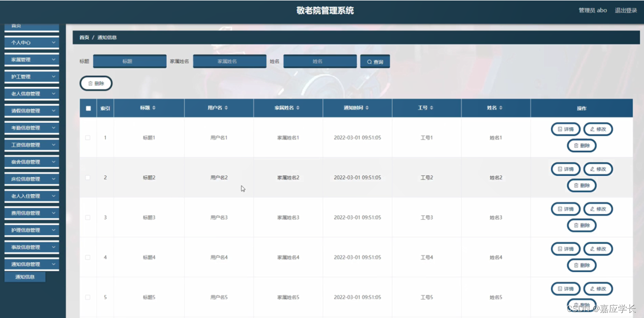This screenshot has width=644, height=318.
Task: Check the checkbox for row 1
Action: [x=88, y=138]
